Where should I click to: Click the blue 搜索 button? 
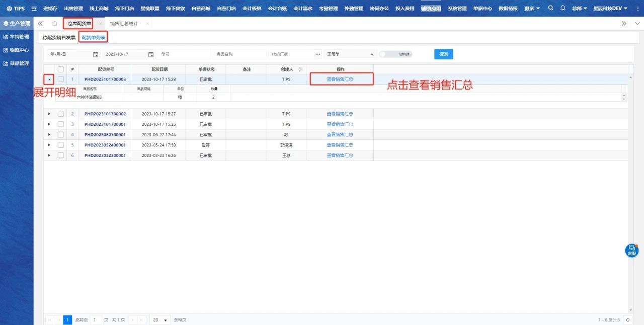point(443,54)
